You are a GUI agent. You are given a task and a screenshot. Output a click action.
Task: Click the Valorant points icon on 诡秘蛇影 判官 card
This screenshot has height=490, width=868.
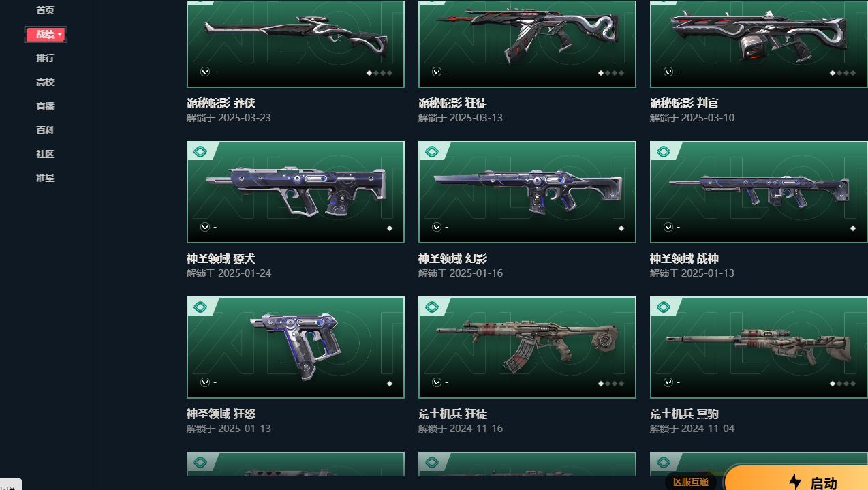[x=668, y=72]
